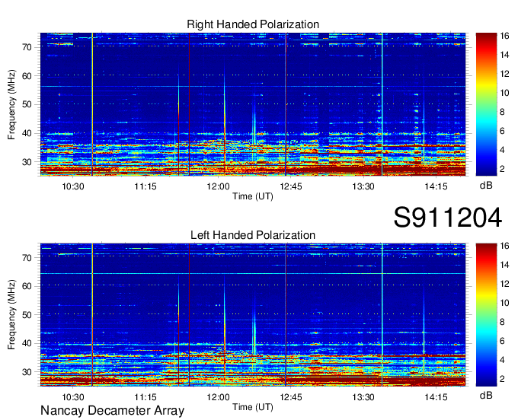Click the right-handed spectrogram plot area
518x420 pixels.
point(253,104)
